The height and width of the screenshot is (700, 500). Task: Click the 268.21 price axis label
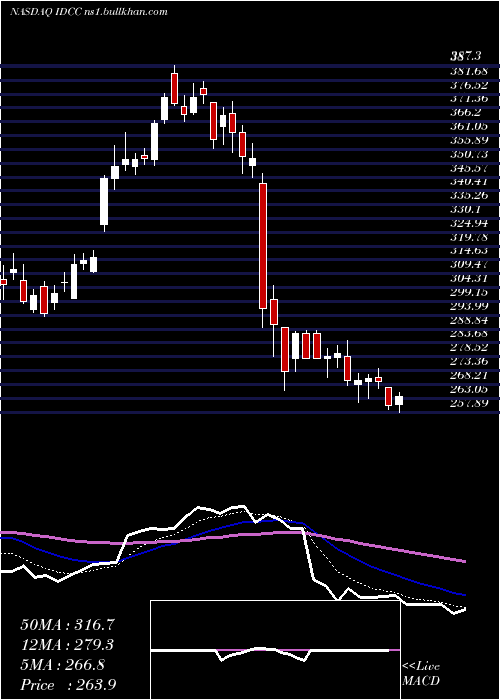470,375
